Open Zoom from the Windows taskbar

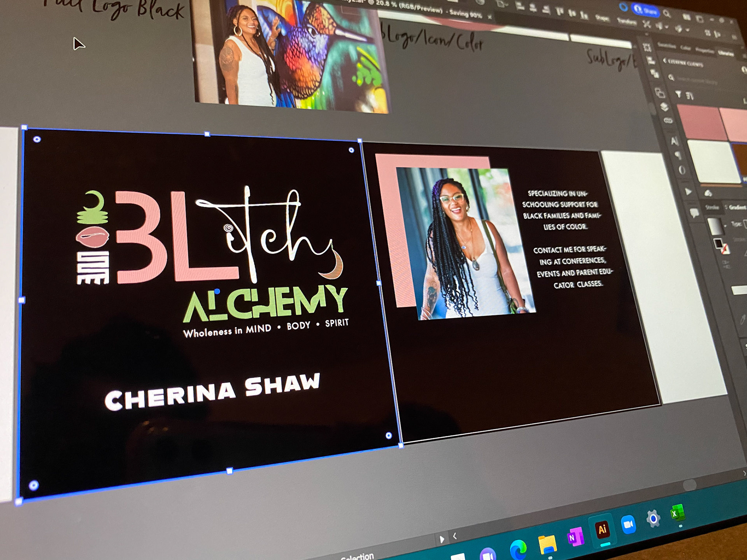[x=628, y=525]
